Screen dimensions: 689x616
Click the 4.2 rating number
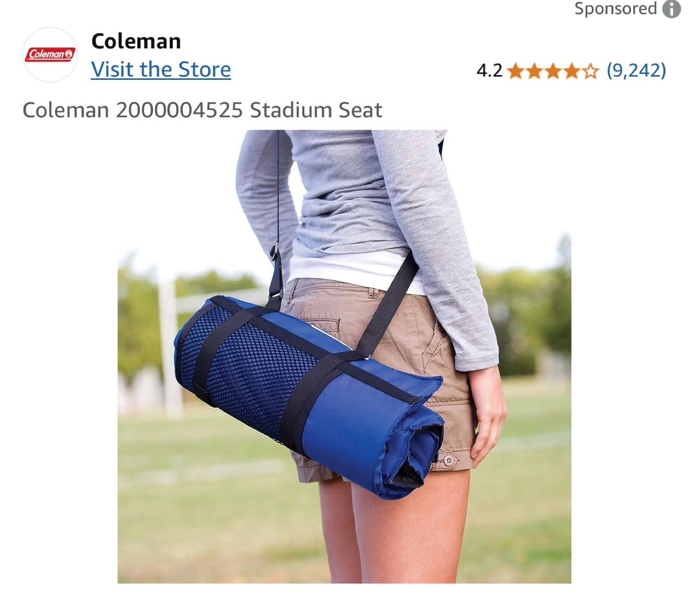[489, 71]
